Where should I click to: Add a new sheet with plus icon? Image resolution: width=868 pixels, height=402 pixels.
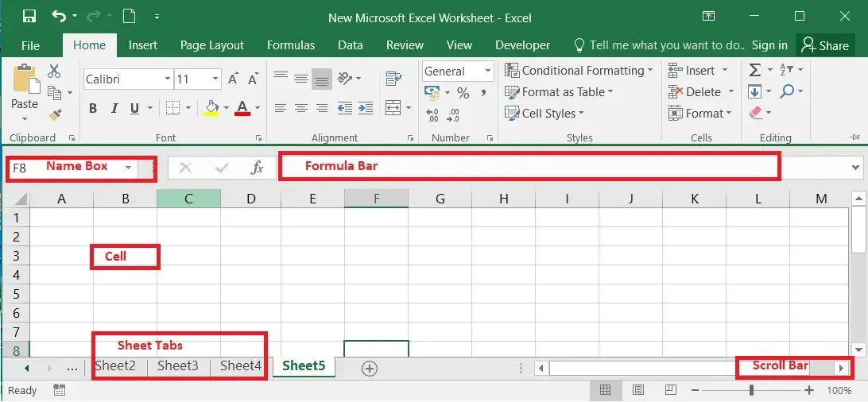click(x=369, y=368)
